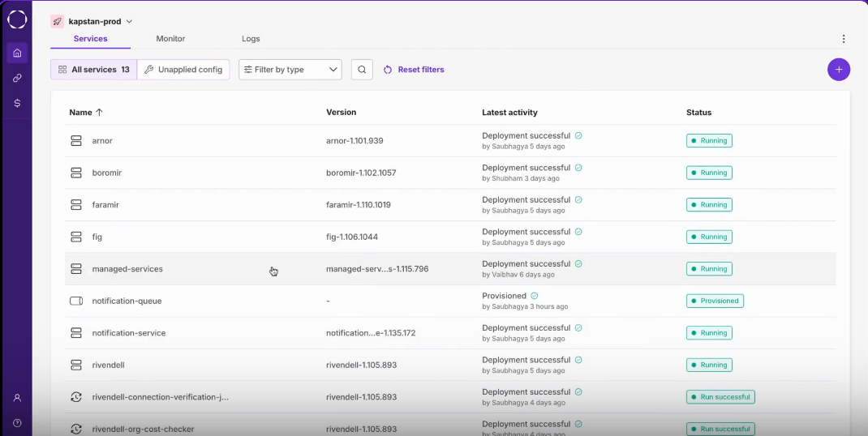Open the link icon in sidebar

[17, 79]
